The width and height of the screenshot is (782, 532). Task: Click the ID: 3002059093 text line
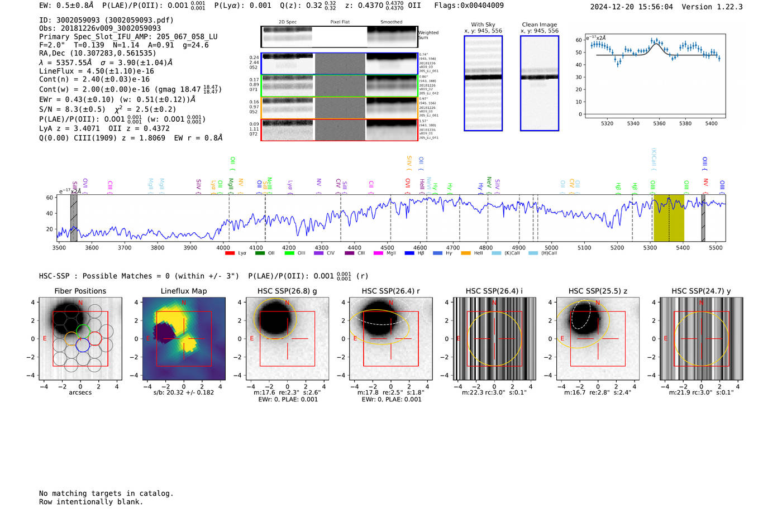(x=106, y=20)
